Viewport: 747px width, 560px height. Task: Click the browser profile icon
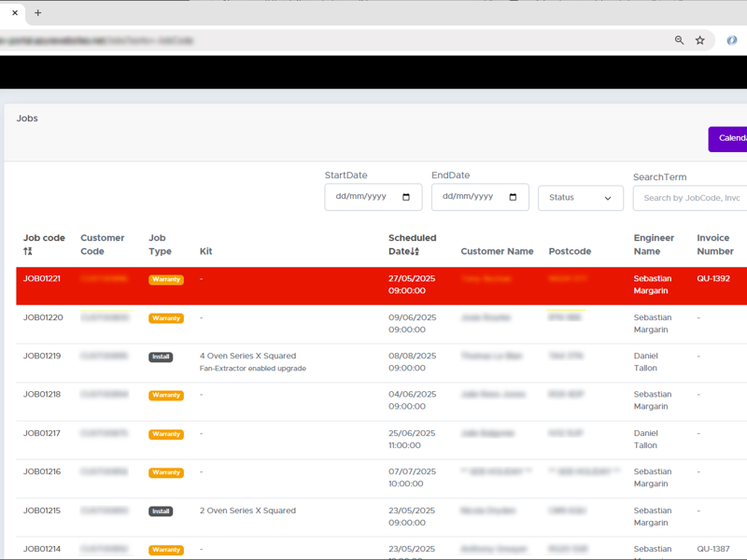732,40
